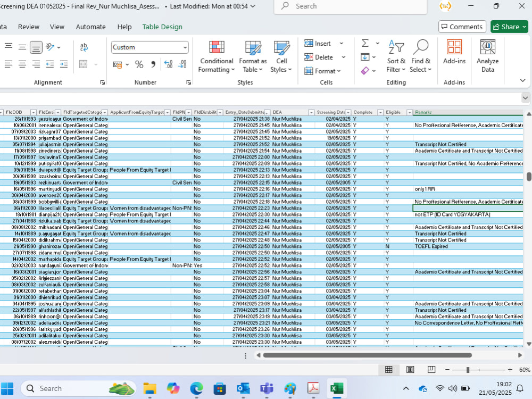Toggle Align Right for text
Viewport: 532px width, 399px height.
pos(36,64)
